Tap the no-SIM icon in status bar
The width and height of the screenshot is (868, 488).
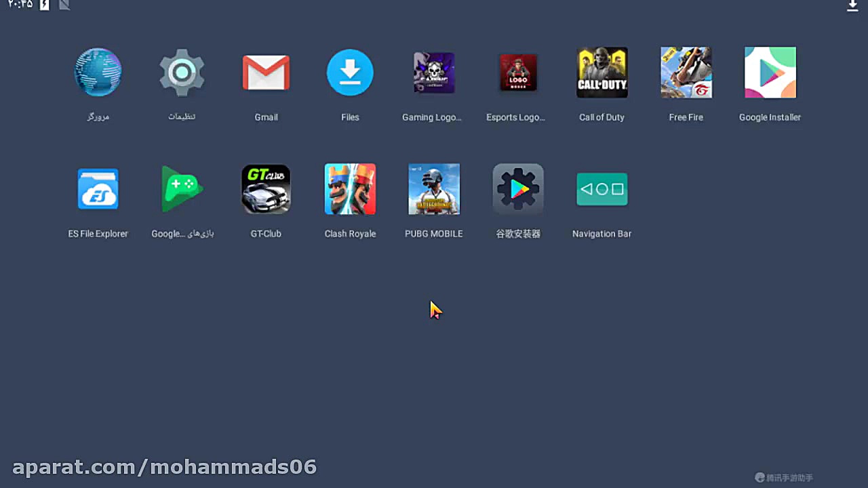pos(64,5)
